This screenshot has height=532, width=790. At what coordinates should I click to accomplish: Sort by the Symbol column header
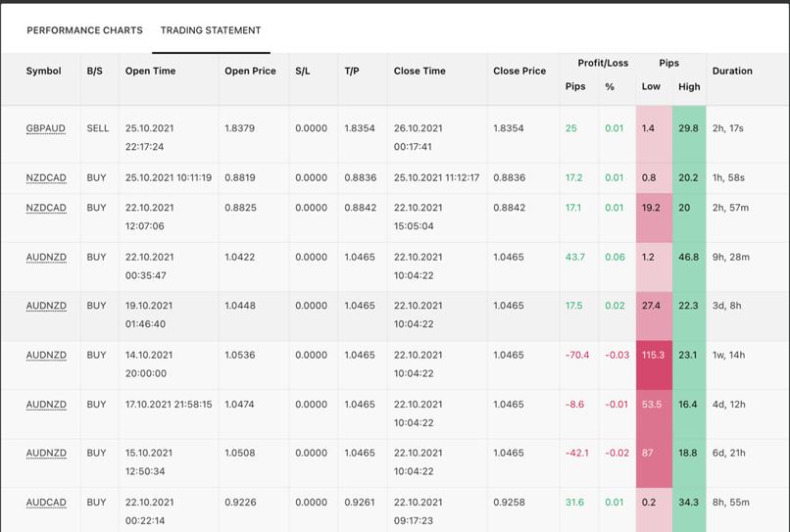[44, 72]
